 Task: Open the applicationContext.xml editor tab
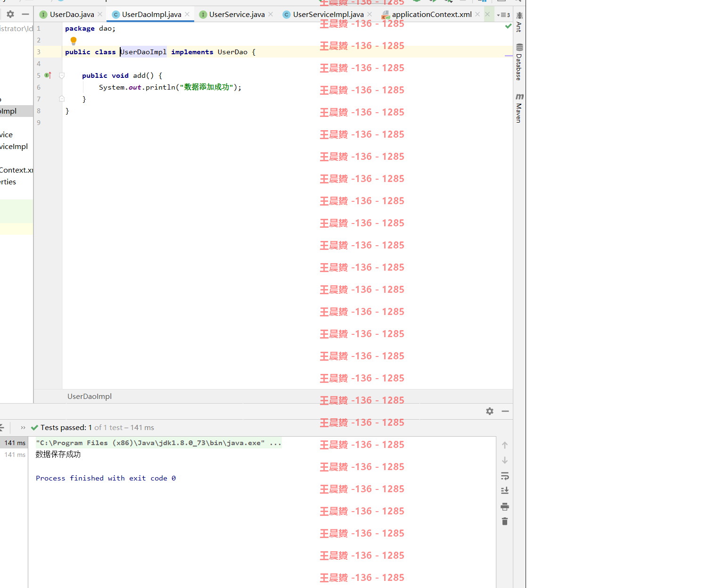click(x=431, y=15)
